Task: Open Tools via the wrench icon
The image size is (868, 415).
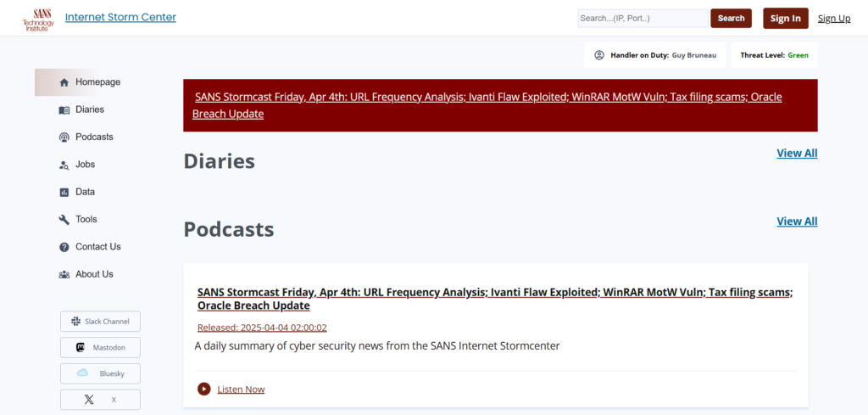Action: click(x=64, y=220)
